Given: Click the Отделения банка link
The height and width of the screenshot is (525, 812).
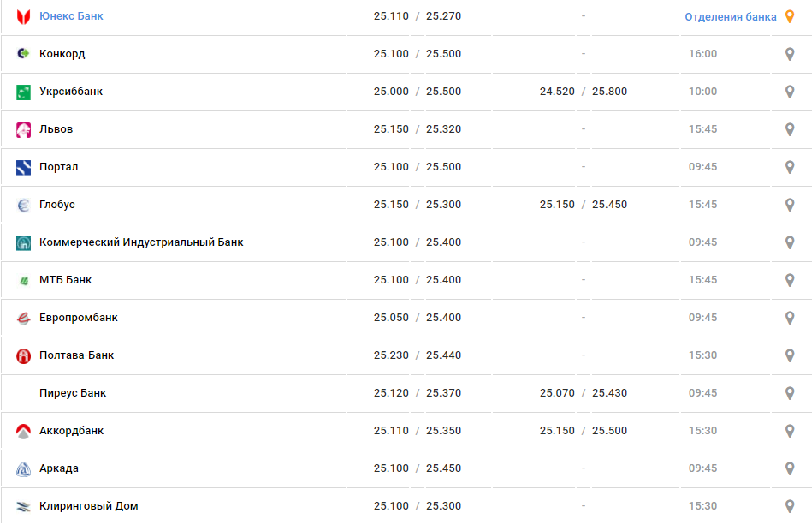Looking at the screenshot, I should (x=731, y=16).
